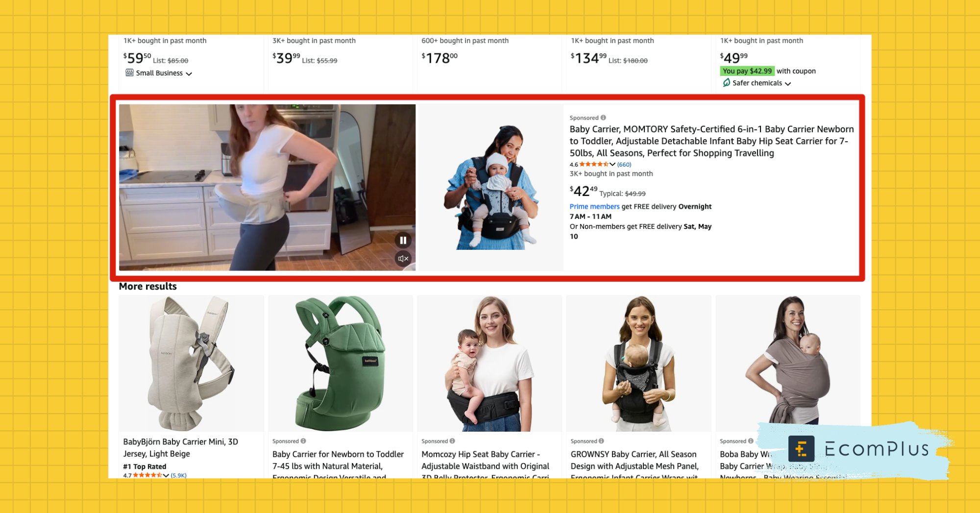Unmute the sponsored video sound
This screenshot has height=513, width=980.
pyautogui.click(x=403, y=259)
